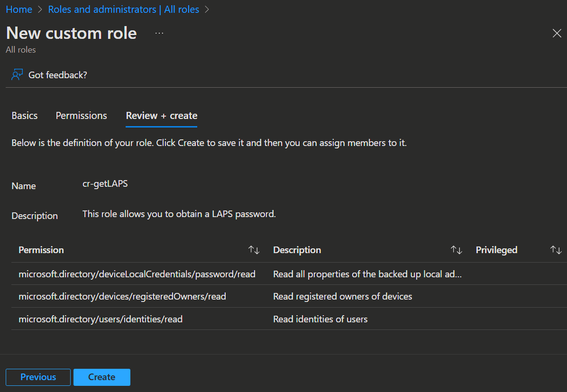Click the feedback person icon
This screenshot has height=392, width=567.
17,75
